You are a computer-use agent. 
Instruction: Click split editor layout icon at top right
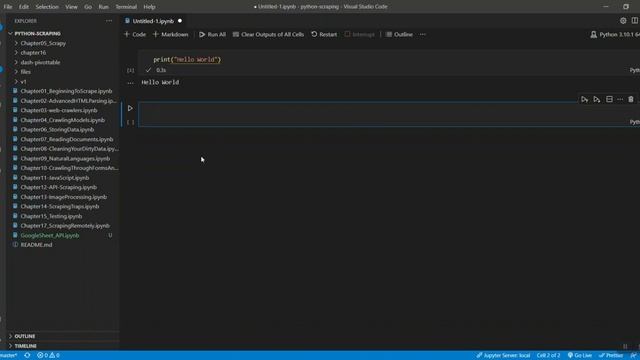point(635,21)
